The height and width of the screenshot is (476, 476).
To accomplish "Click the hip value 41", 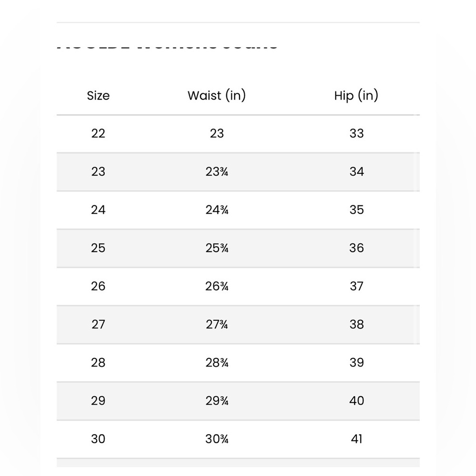I will click(357, 439).
